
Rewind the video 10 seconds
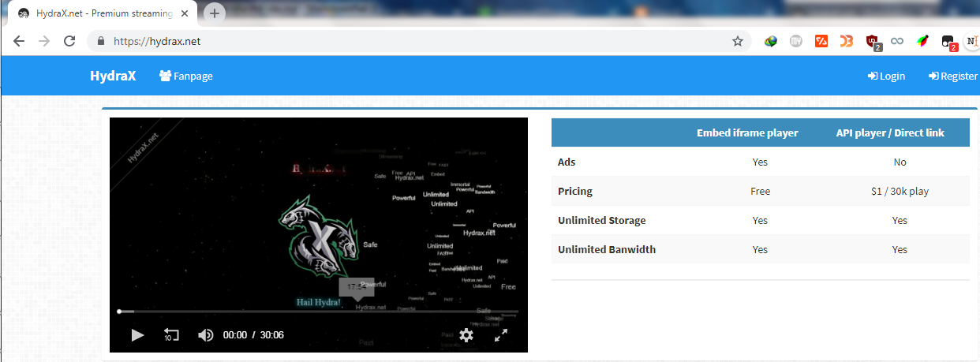coord(171,335)
